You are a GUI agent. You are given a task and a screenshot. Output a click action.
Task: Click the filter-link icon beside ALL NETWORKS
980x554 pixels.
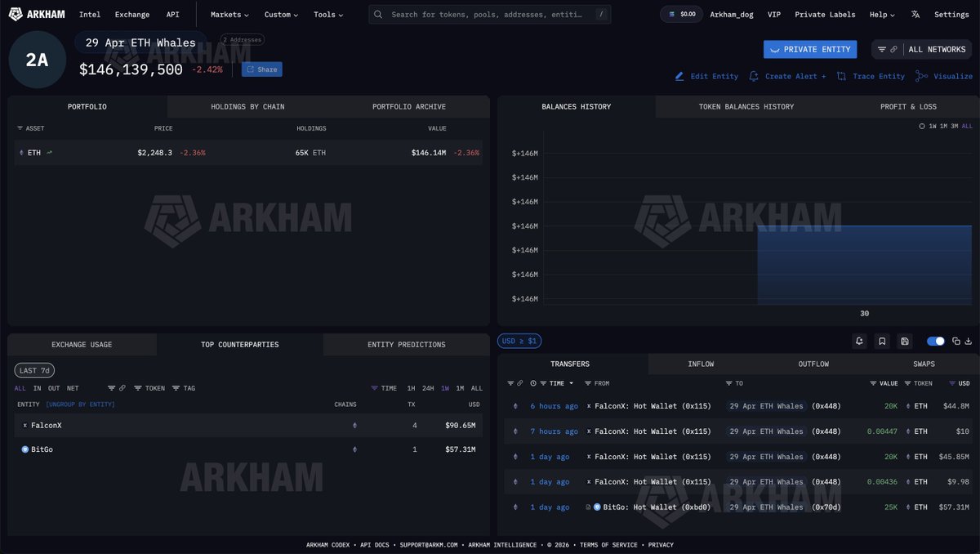point(888,49)
